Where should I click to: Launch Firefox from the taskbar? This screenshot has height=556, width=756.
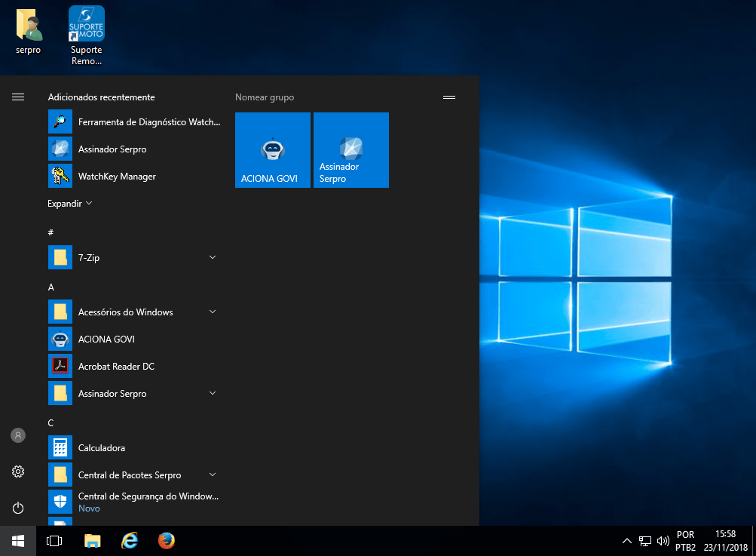(167, 541)
